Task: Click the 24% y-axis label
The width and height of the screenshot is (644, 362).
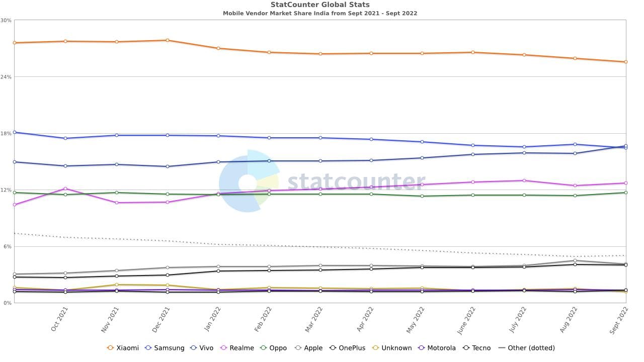Action: [6, 77]
